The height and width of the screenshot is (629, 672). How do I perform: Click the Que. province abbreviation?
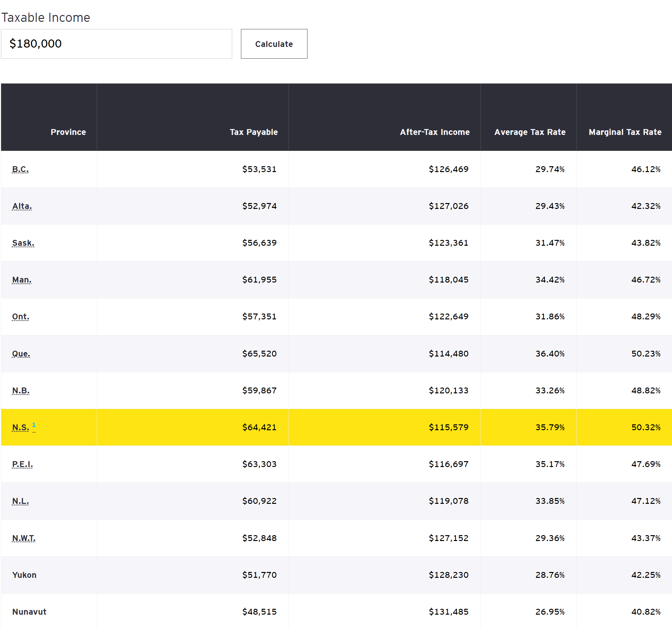pyautogui.click(x=21, y=354)
